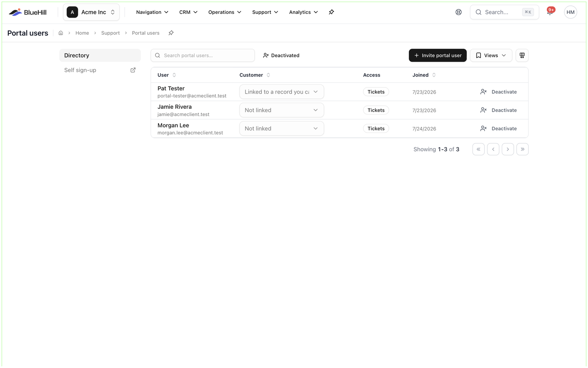The width and height of the screenshot is (588, 368).
Task: Click the Morgan Lee name
Action: (173, 126)
